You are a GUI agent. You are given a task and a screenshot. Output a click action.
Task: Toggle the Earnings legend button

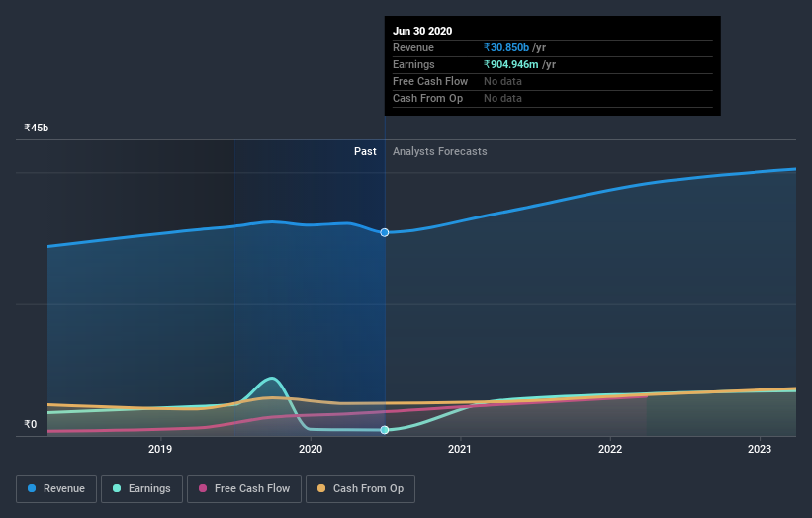[141, 489]
